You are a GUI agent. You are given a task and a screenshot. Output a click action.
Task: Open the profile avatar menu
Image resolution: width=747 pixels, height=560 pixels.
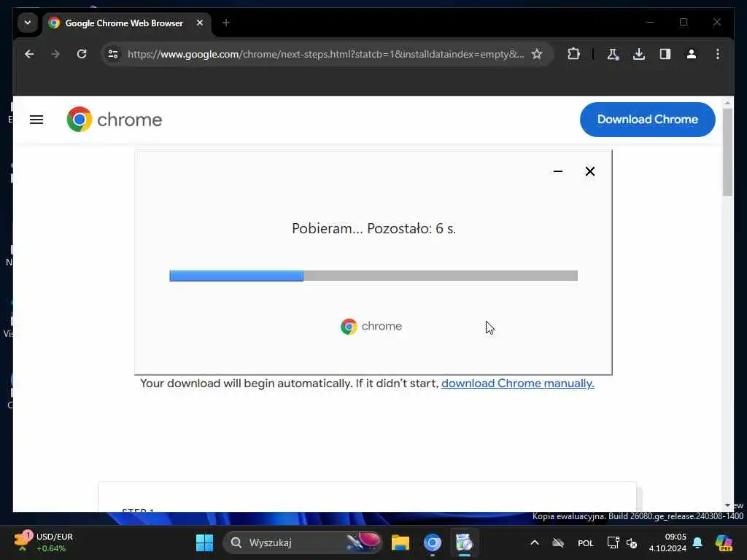click(692, 54)
